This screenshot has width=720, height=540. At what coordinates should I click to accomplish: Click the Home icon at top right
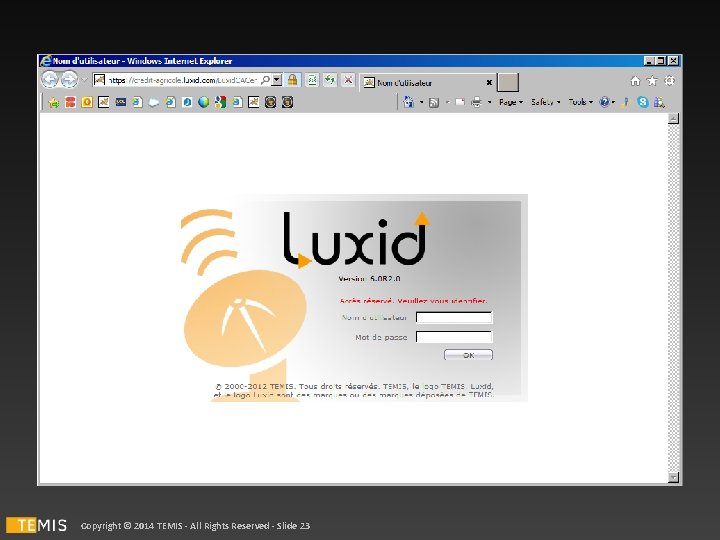[635, 81]
